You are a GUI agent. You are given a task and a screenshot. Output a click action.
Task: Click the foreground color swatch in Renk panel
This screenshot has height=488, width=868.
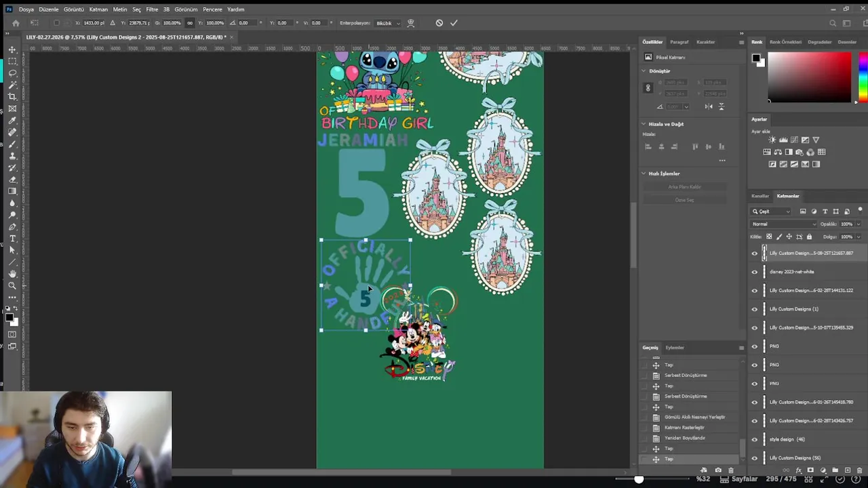tap(755, 58)
